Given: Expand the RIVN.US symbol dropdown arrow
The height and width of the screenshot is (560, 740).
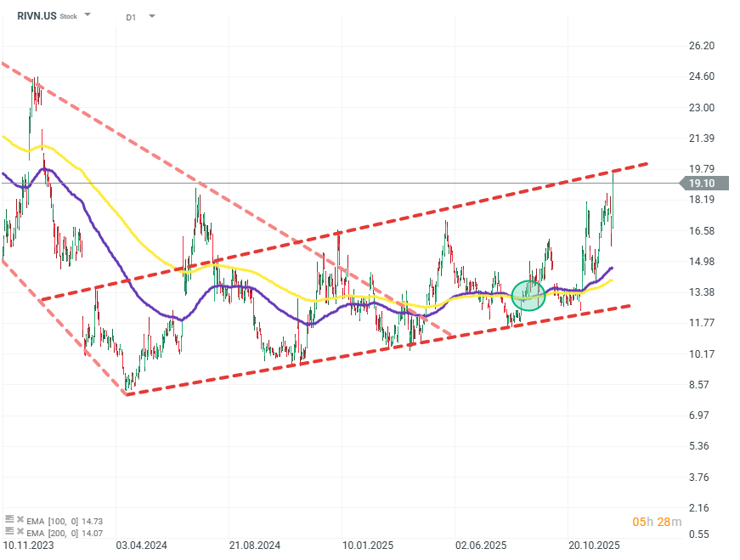Looking at the screenshot, I should 88,16.
